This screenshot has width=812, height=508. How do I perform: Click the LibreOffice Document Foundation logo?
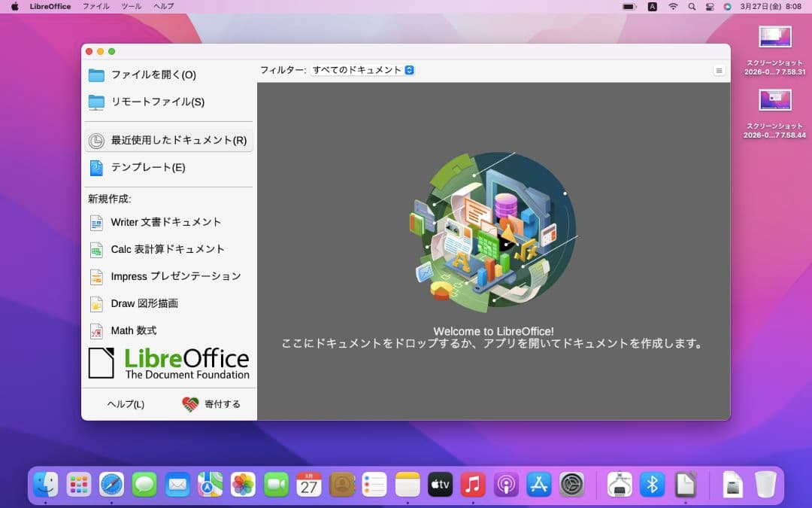[x=169, y=364]
